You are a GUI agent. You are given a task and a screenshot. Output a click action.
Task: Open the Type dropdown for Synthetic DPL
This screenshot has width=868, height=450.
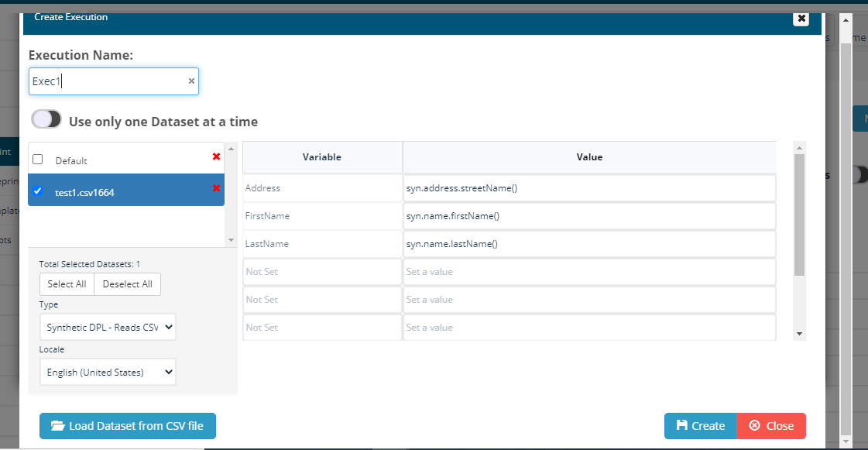click(108, 328)
